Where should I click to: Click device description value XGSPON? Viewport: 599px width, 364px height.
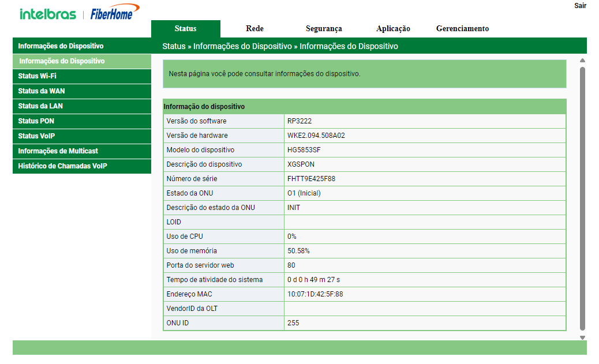coord(301,164)
